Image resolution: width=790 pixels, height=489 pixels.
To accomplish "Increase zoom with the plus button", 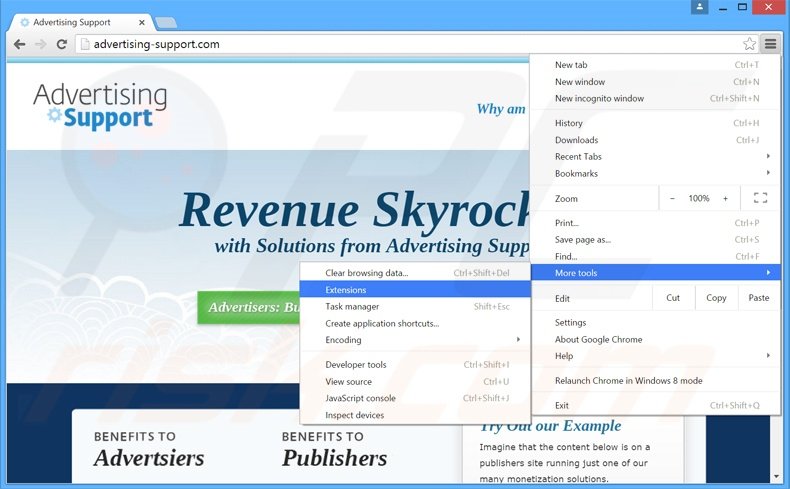I will [x=726, y=198].
